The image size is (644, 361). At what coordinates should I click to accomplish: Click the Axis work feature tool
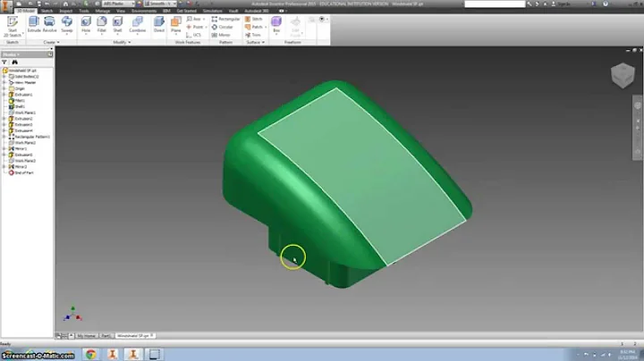[195, 19]
